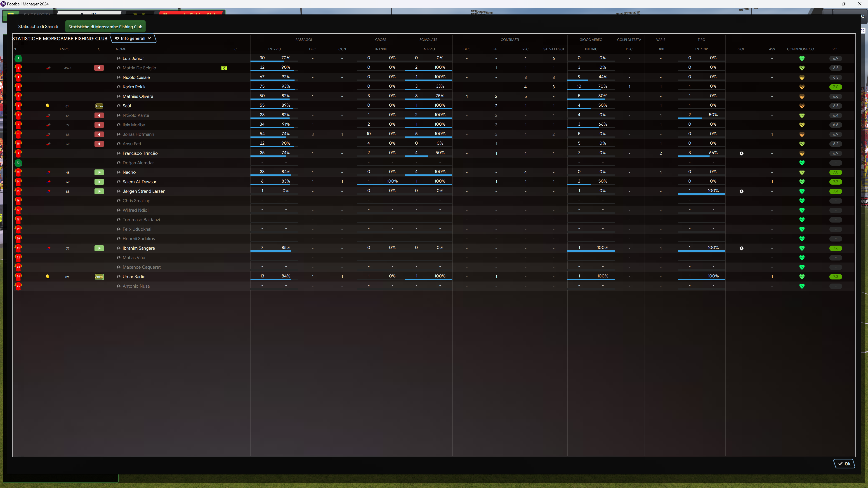Sort table by TEMPO column header
Screen dimensions: 868x488
[x=64, y=49]
